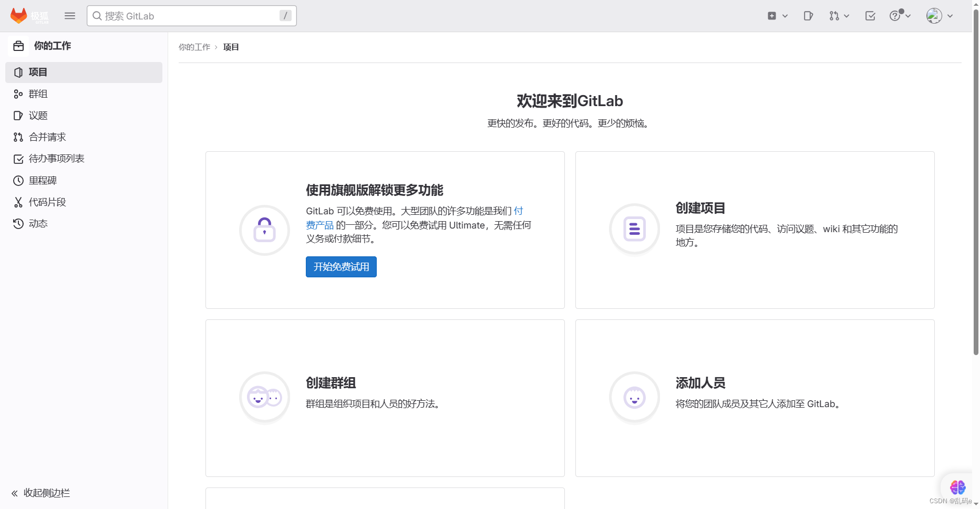
Task: Click the 项目 breadcrumb
Action: pyautogui.click(x=231, y=47)
